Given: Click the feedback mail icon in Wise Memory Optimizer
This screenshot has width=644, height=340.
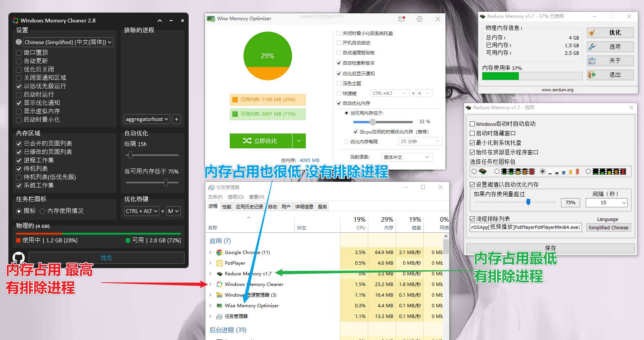Looking at the screenshot, I should pos(402,19).
